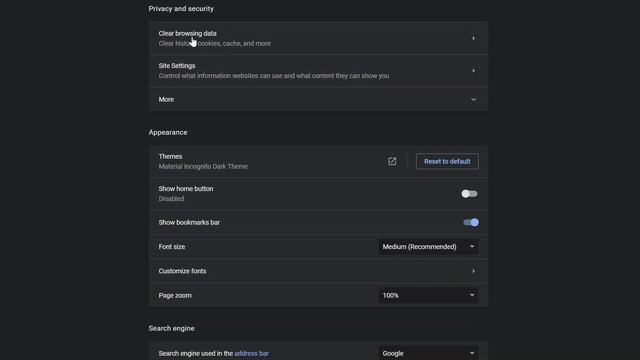The image size is (640, 360).
Task: Click the Show home button label
Action: coord(186,189)
